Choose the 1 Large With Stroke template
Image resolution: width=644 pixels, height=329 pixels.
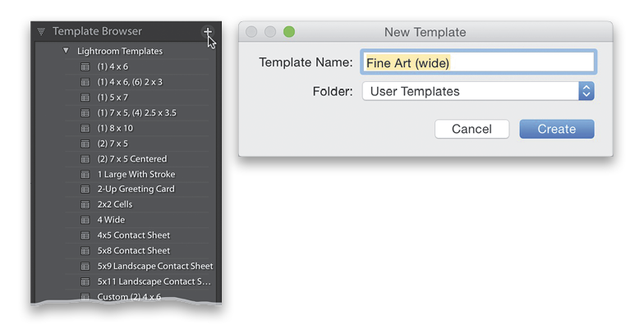(x=137, y=174)
